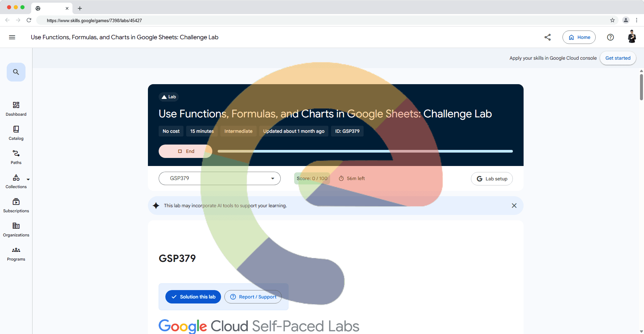
Task: Click the scrollbar down arrow
Action: [x=641, y=331]
